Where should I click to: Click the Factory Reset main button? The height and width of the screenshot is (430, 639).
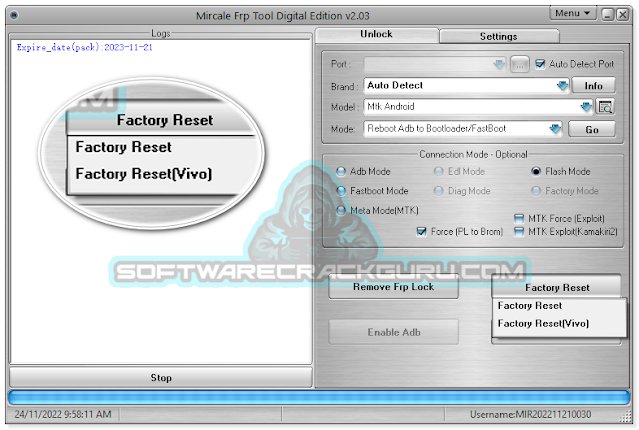[557, 287]
